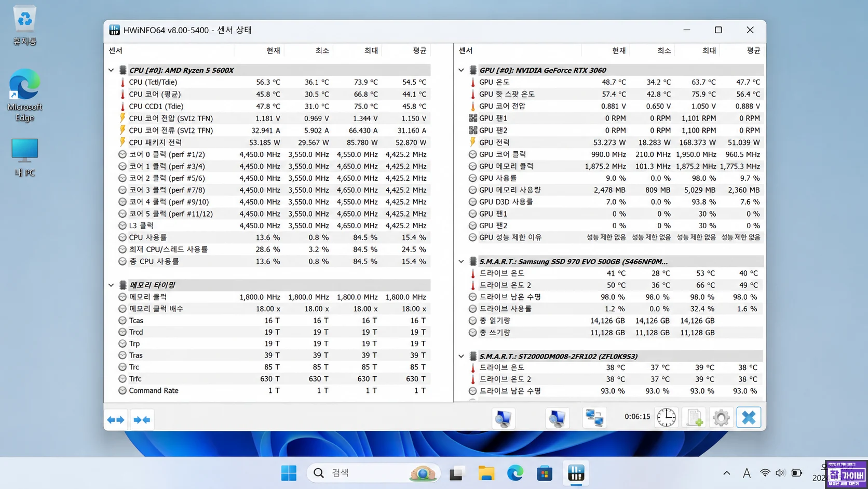868x489 pixels.
Task: Close sensors with the blue X icon
Action: pyautogui.click(x=749, y=417)
